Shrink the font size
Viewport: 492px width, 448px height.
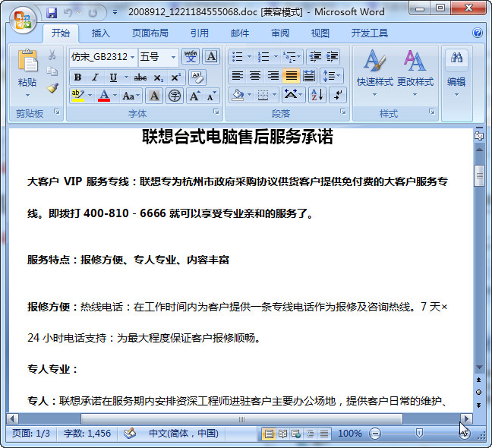(212, 96)
